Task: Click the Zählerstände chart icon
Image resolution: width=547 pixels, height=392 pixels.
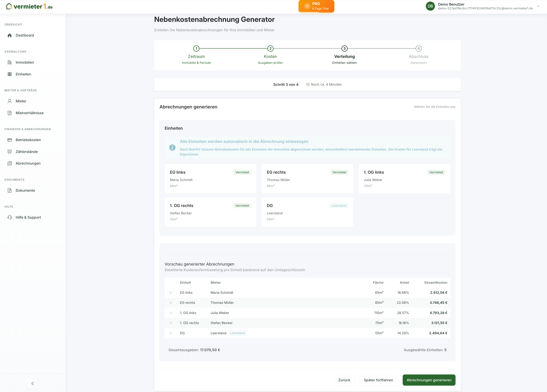Action: [10, 152]
